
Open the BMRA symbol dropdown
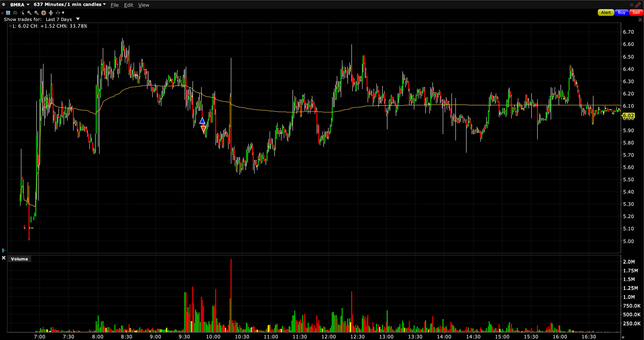(28, 5)
